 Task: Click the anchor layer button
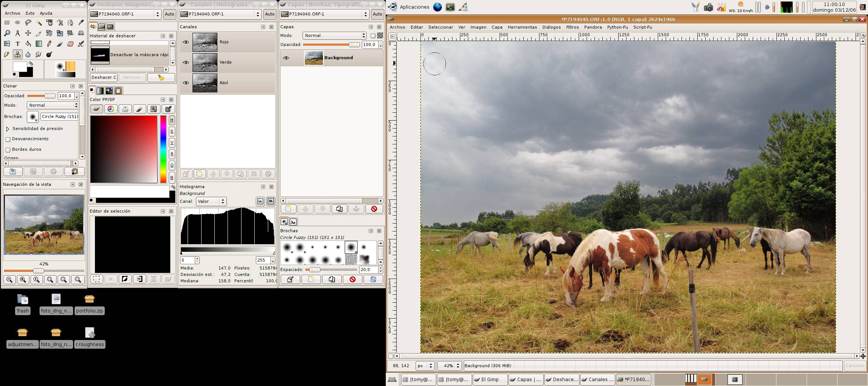[x=356, y=208]
